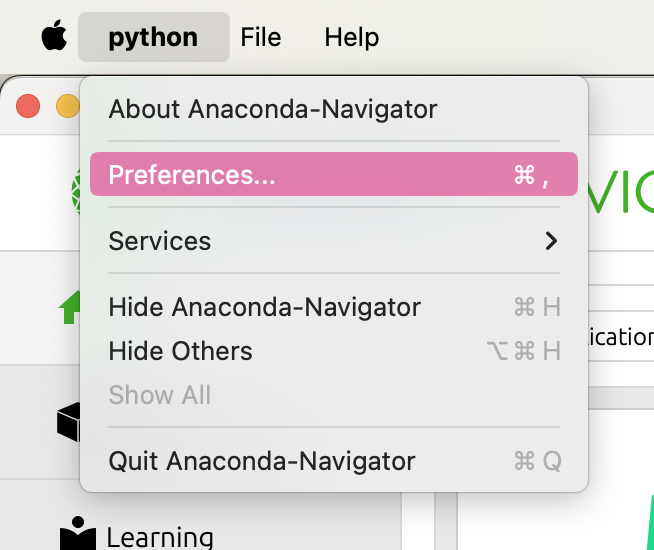Click the green Home icon in sidebar
Screen dimensions: 654x550
click(x=69, y=307)
